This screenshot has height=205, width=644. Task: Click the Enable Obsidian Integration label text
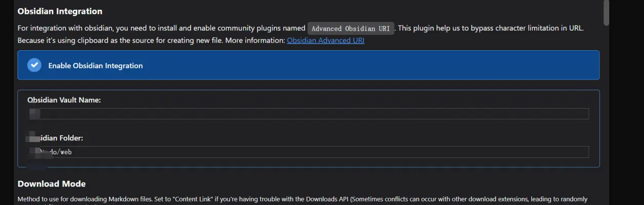click(95, 66)
